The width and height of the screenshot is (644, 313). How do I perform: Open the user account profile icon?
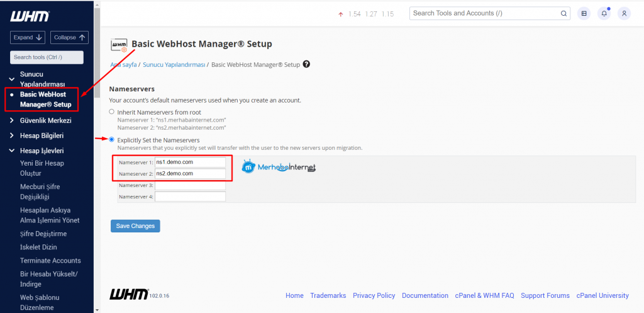pyautogui.click(x=624, y=13)
